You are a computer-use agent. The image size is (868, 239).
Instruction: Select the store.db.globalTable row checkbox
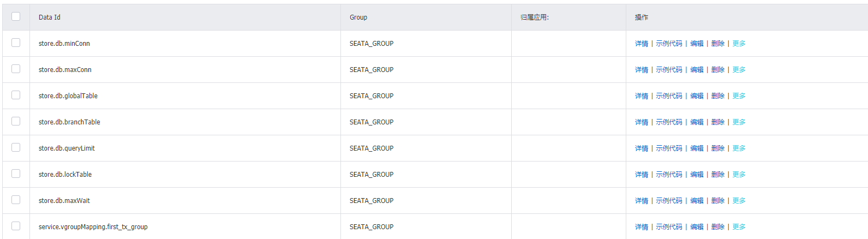(x=16, y=95)
